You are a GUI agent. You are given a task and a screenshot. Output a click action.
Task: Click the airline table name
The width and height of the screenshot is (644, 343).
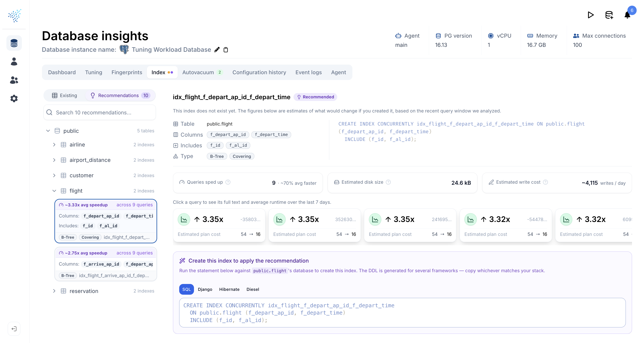tap(77, 145)
